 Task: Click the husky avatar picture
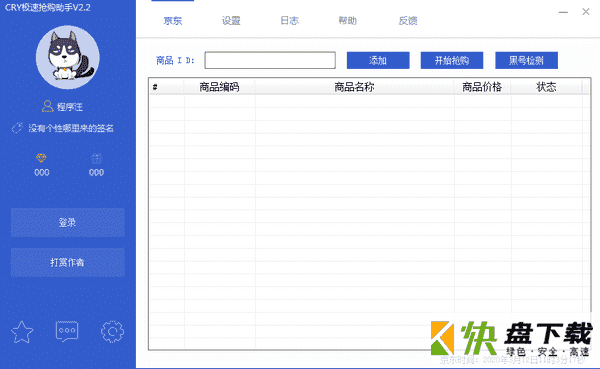click(68, 57)
